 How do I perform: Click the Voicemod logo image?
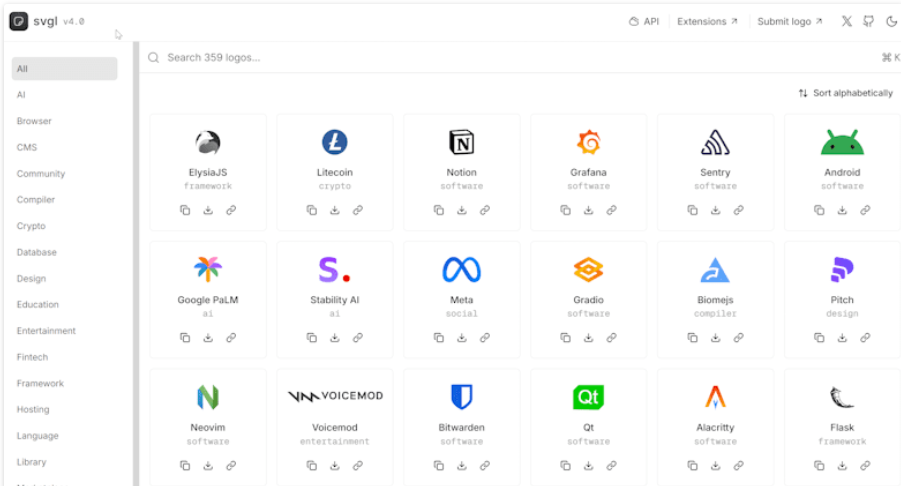point(335,396)
